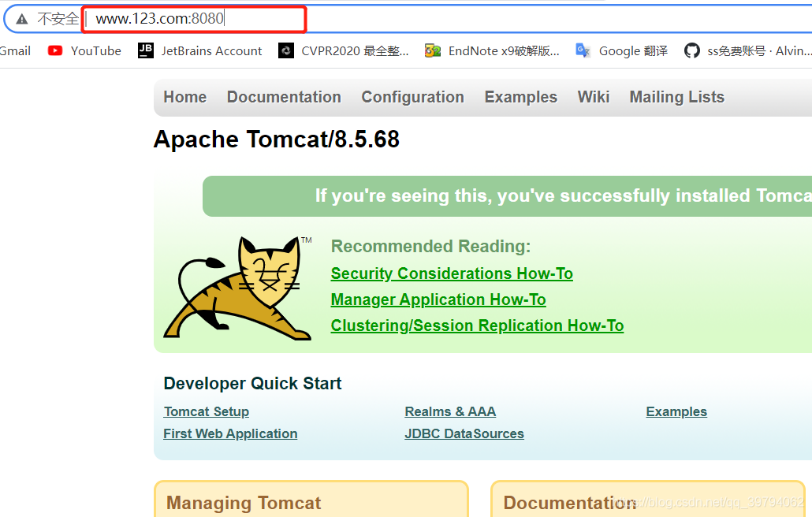
Task: Select Configuration in the navigation bar
Action: [x=412, y=97]
